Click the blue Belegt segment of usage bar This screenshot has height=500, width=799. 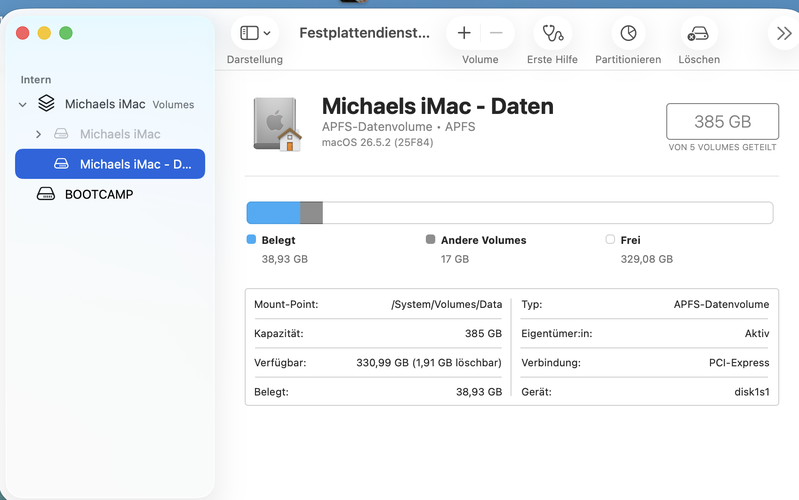[x=273, y=213]
